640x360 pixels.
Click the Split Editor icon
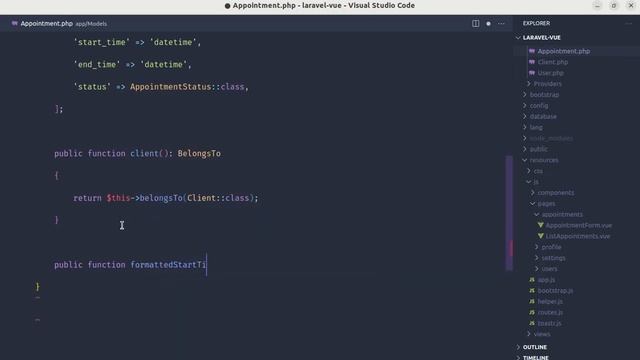(x=476, y=24)
